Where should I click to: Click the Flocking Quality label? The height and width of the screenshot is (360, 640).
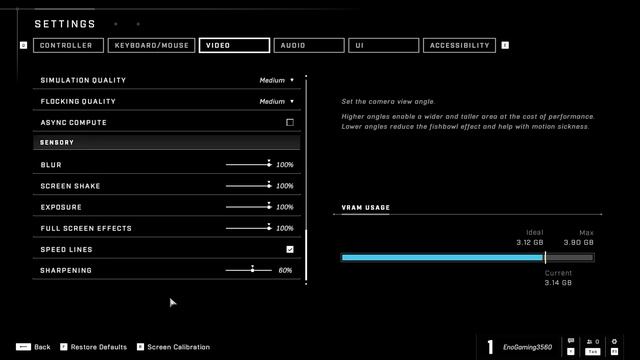tap(78, 102)
